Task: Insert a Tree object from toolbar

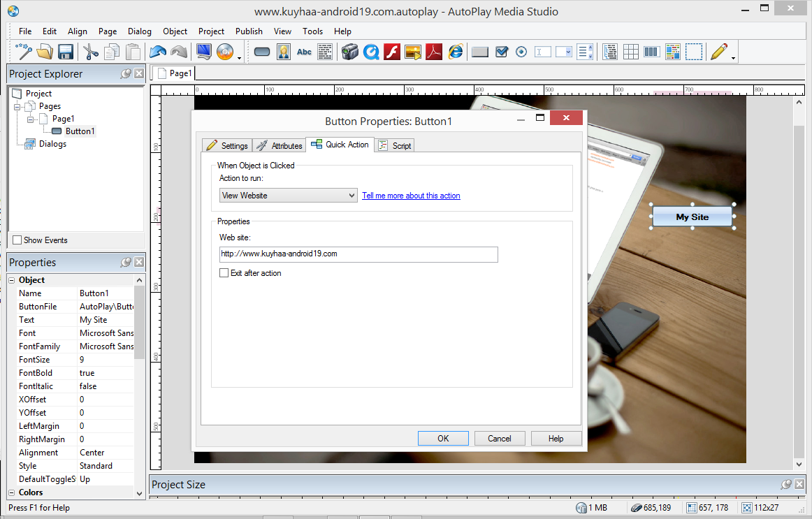Action: [x=610, y=52]
